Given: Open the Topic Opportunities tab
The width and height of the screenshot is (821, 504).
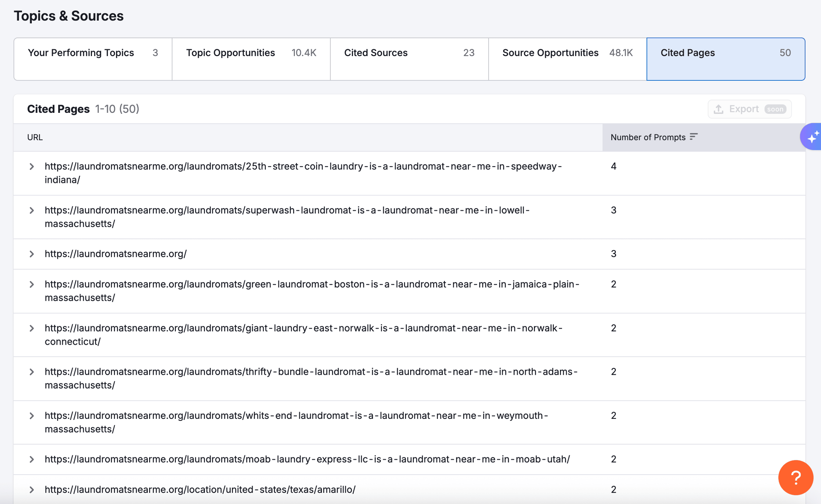Looking at the screenshot, I should 251,59.
